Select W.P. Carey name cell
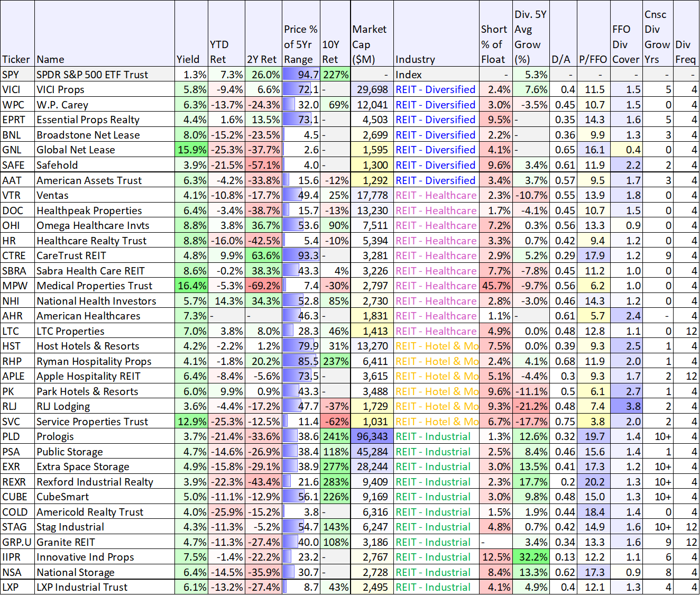The height and width of the screenshot is (595, 700). coord(105,105)
